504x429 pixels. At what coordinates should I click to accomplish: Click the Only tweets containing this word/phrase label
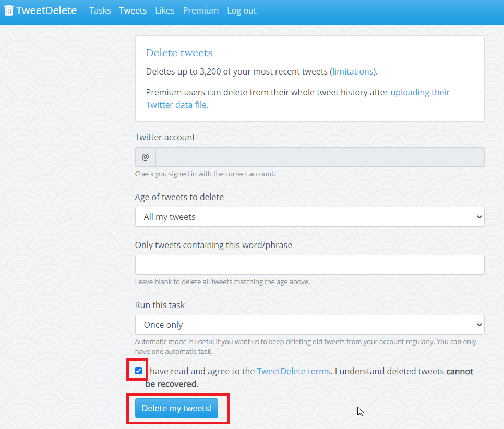point(213,245)
